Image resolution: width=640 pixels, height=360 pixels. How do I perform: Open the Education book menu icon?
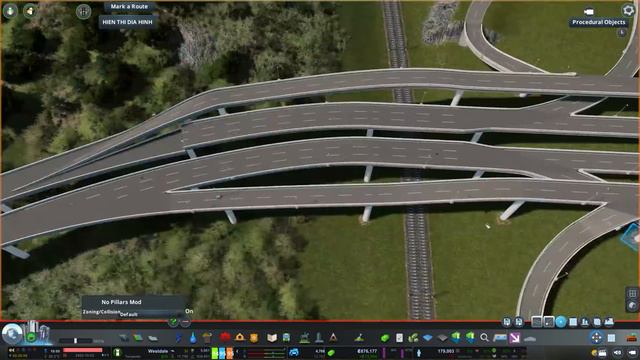(272, 338)
